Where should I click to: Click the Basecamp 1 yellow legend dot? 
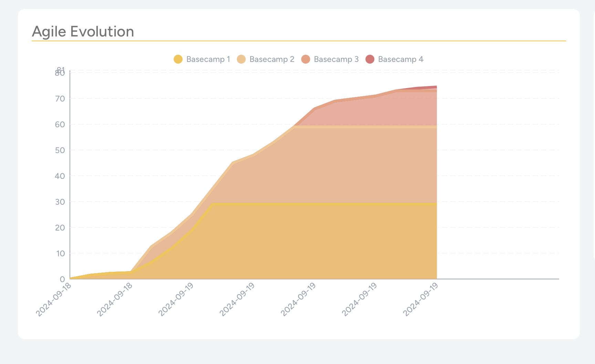coord(178,59)
